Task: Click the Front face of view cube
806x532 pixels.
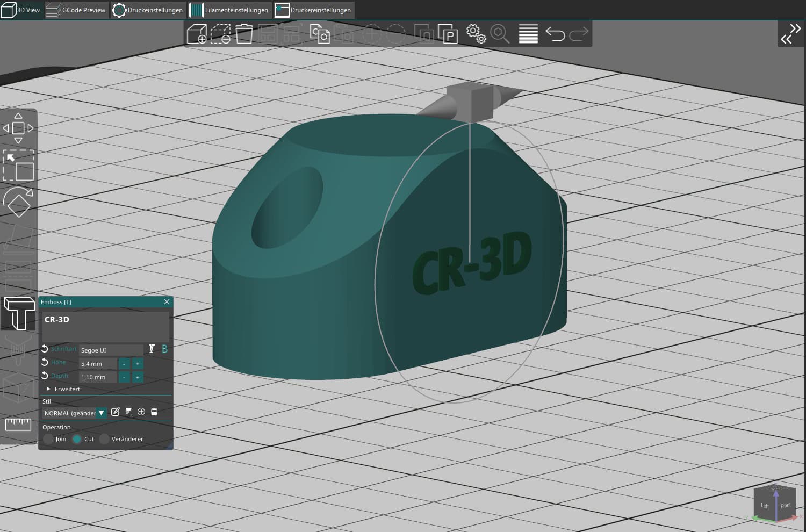Action: (786, 505)
